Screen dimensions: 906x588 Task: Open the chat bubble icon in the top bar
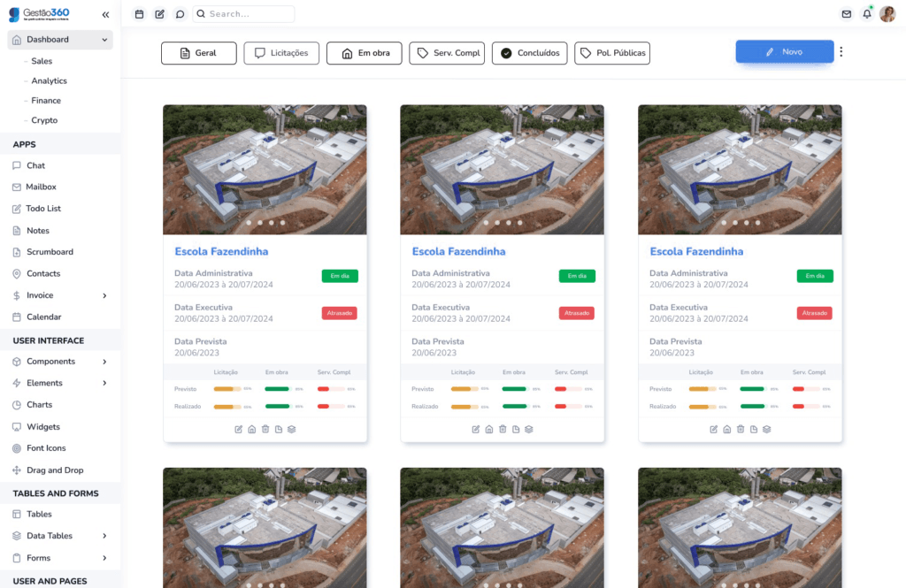[180, 14]
